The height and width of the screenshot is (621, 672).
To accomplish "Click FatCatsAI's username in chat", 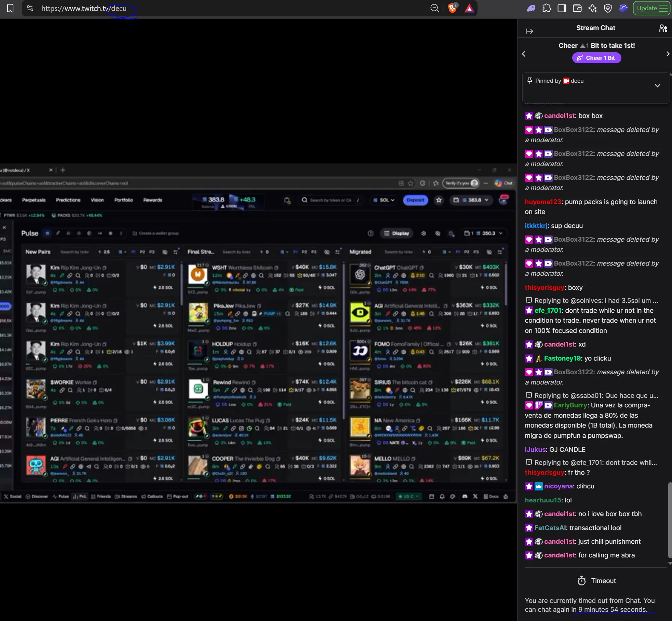I will 550,528.
